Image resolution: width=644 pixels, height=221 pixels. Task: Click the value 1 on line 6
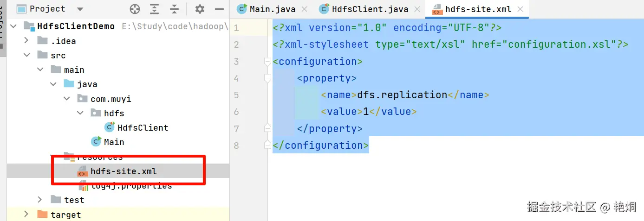pos(366,111)
